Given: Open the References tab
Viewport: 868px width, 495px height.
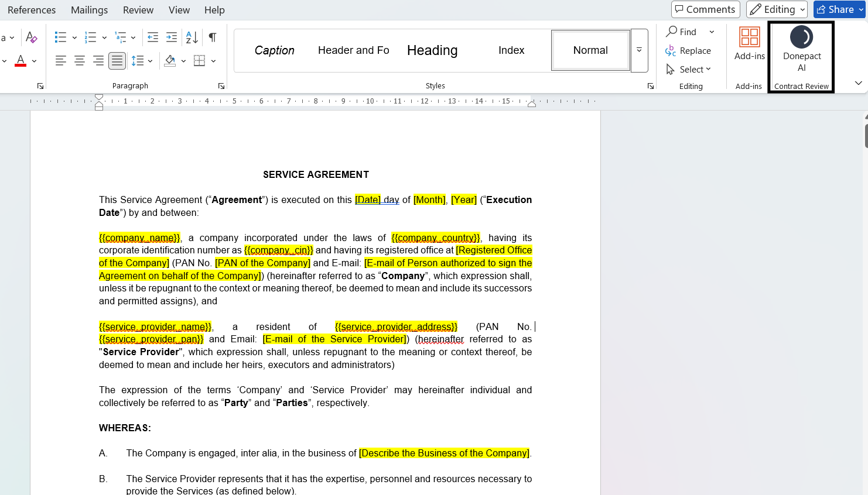Looking at the screenshot, I should [x=32, y=10].
